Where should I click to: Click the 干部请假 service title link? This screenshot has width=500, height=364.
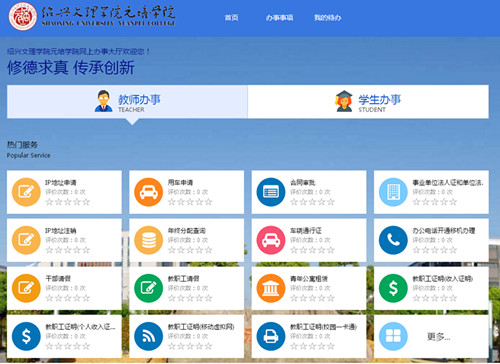[x=58, y=279]
